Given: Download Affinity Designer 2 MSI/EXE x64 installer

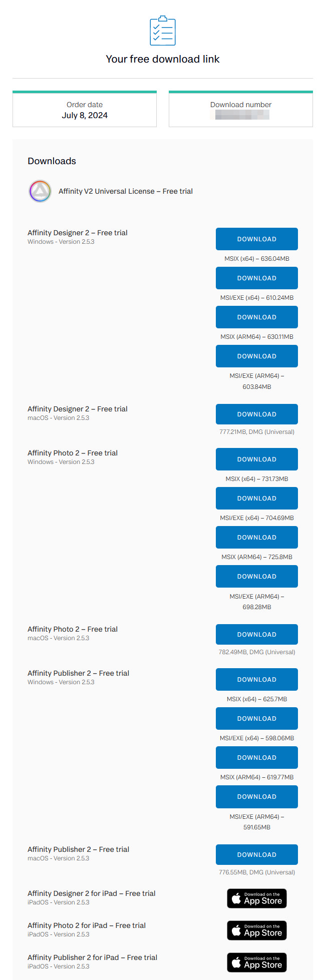Looking at the screenshot, I should coord(257,278).
